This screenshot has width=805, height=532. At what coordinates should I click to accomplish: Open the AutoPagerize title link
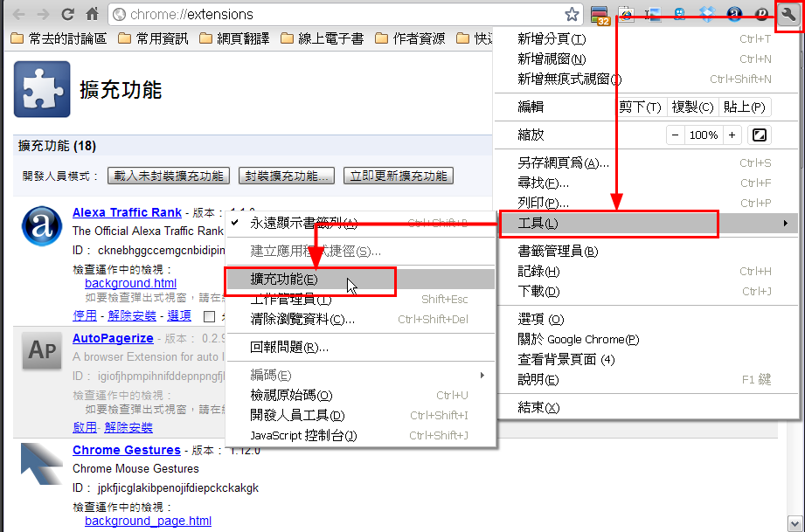click(113, 339)
